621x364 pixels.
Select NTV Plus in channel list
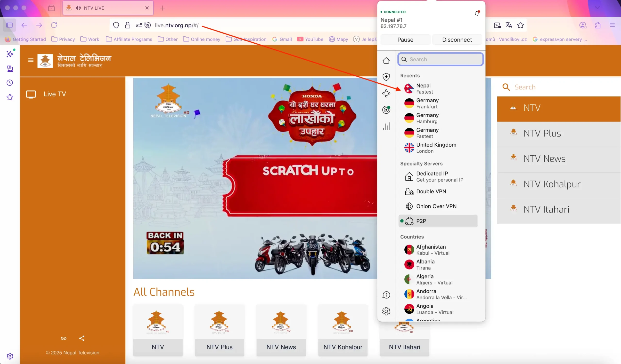(x=559, y=133)
